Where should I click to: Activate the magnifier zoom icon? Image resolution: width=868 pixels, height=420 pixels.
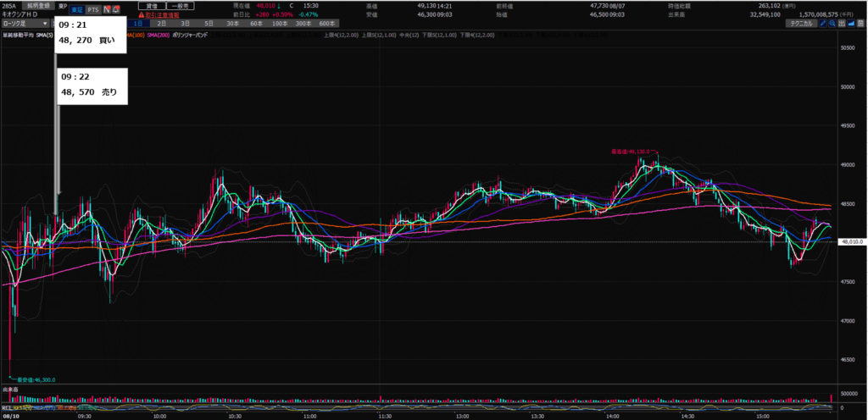832,24
